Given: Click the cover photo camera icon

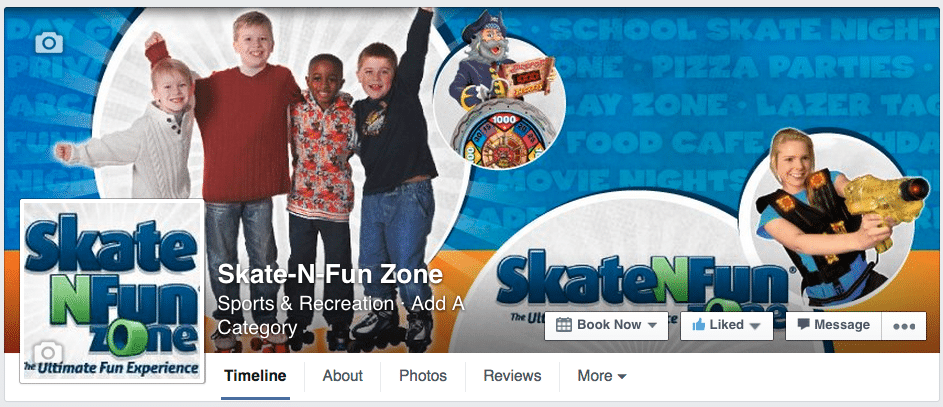Looking at the screenshot, I should pos(49,42).
